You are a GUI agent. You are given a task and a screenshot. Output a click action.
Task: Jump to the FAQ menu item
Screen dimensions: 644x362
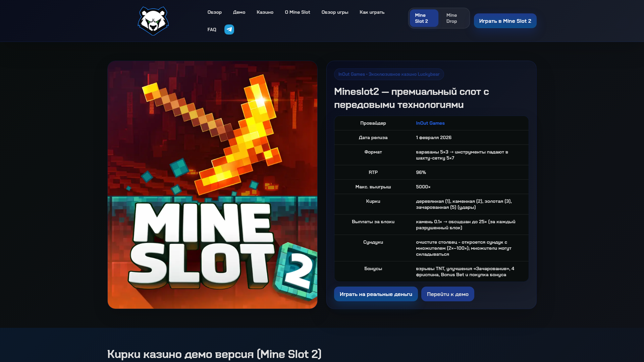tap(212, 29)
